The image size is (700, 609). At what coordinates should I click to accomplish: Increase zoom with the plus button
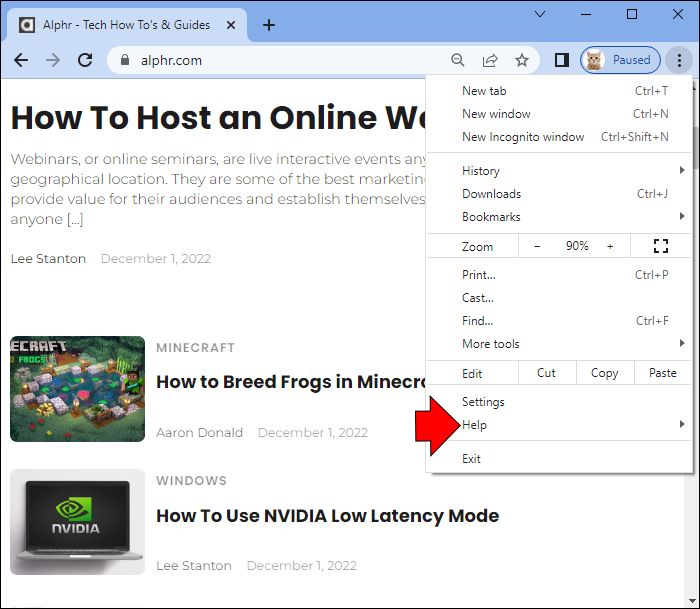610,246
